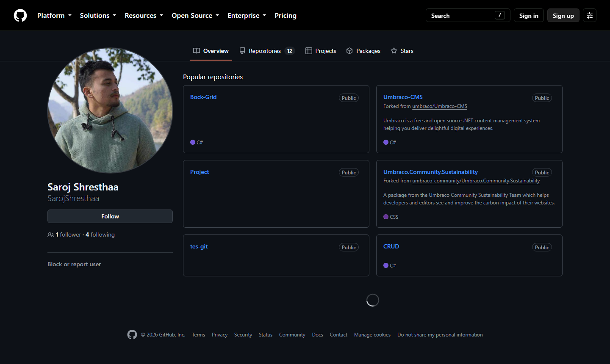The height and width of the screenshot is (364, 610).
Task: Switch to the Stars tab
Action: (x=402, y=51)
